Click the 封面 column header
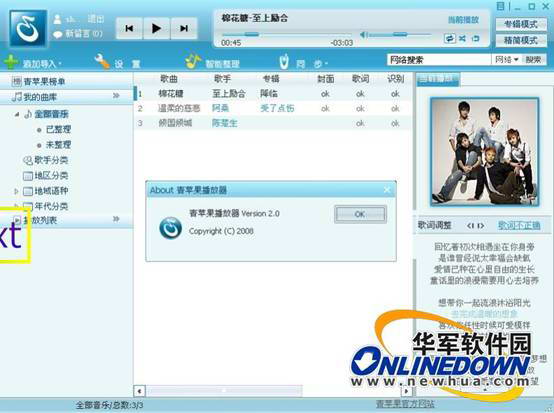554x413 pixels. 325,79
